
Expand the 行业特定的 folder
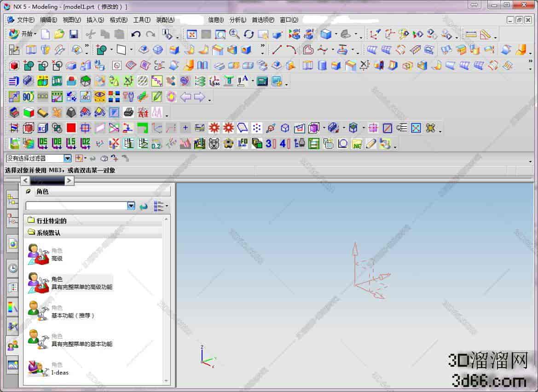(31, 221)
